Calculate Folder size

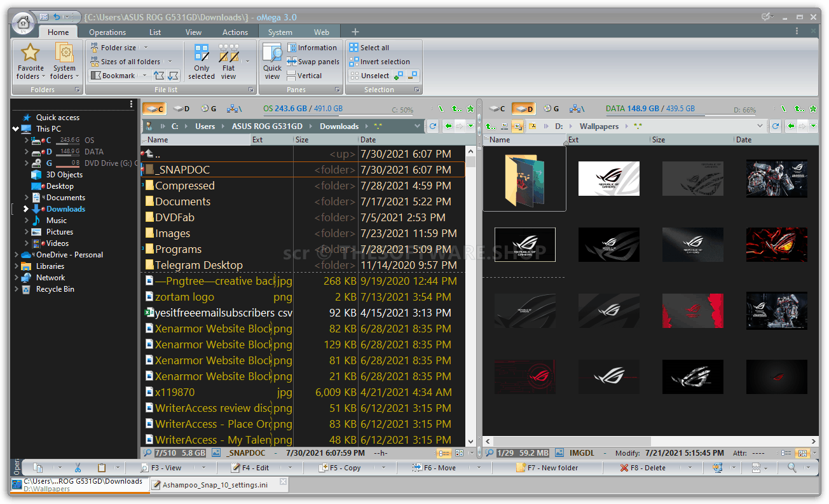click(x=113, y=48)
